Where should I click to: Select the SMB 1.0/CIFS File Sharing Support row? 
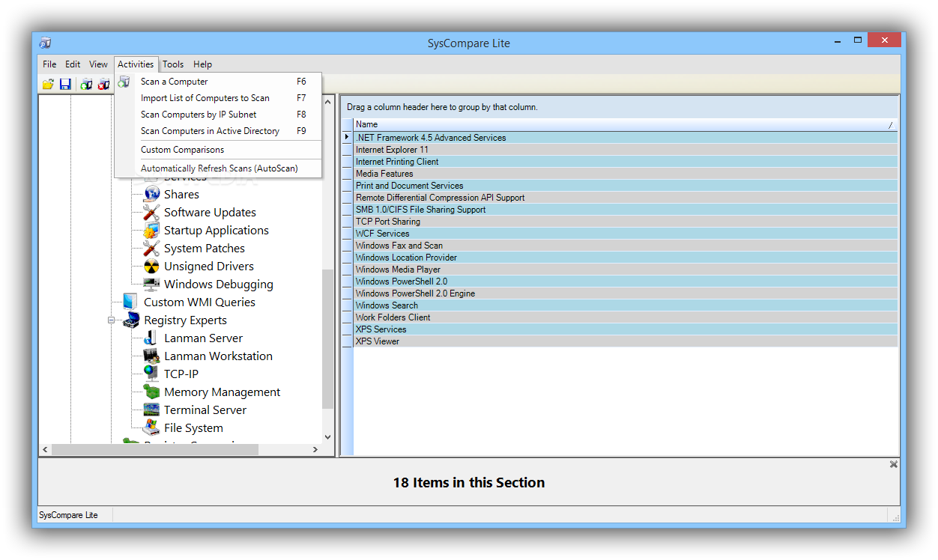(x=625, y=210)
